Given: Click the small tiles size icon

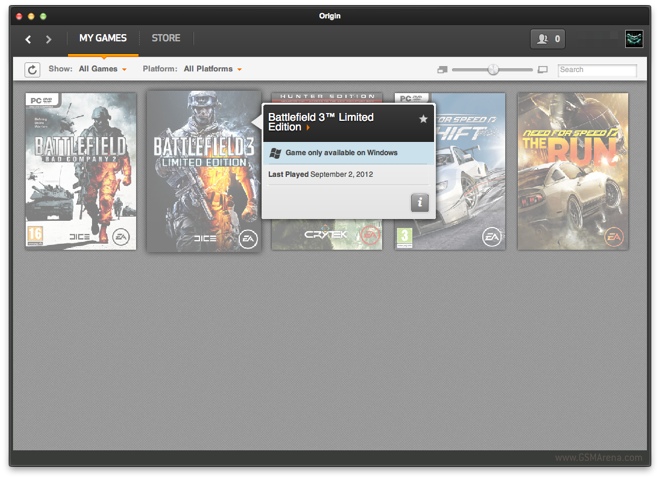Looking at the screenshot, I should pos(442,70).
